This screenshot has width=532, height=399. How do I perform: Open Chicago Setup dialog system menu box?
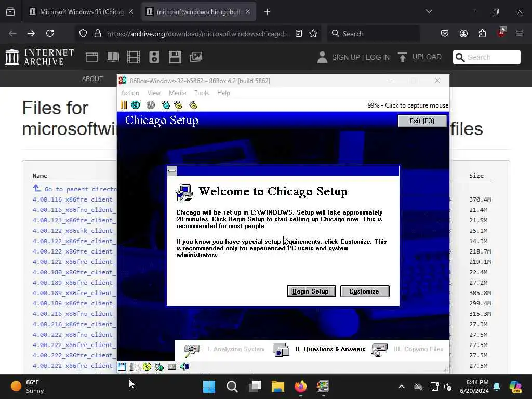point(172,170)
